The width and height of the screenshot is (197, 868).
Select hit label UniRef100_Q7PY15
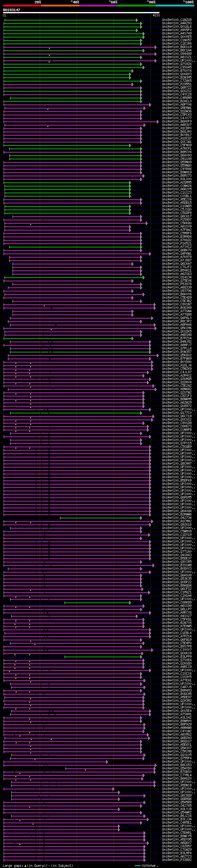tap(177, 443)
